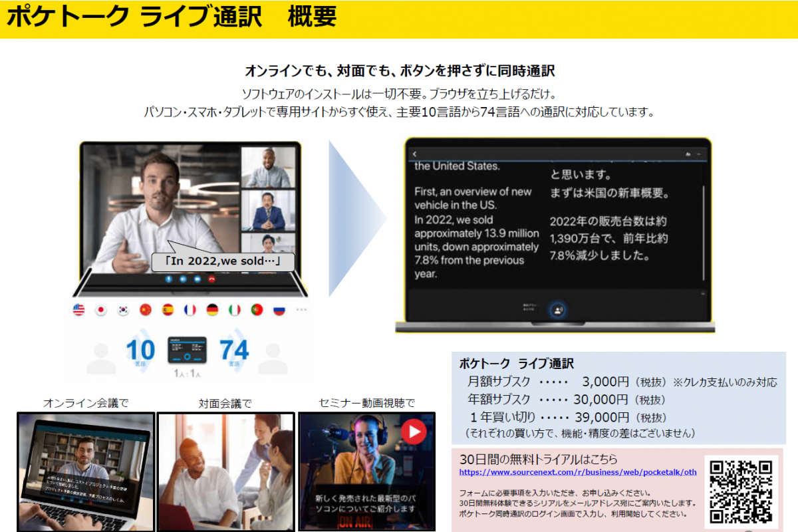Click the yellow-banner title ending in 概要

click(172, 17)
